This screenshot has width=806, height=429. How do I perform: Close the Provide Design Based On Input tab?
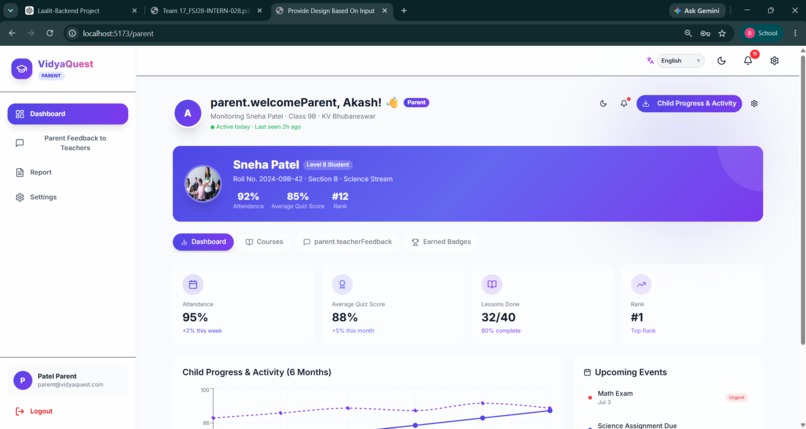tap(384, 10)
